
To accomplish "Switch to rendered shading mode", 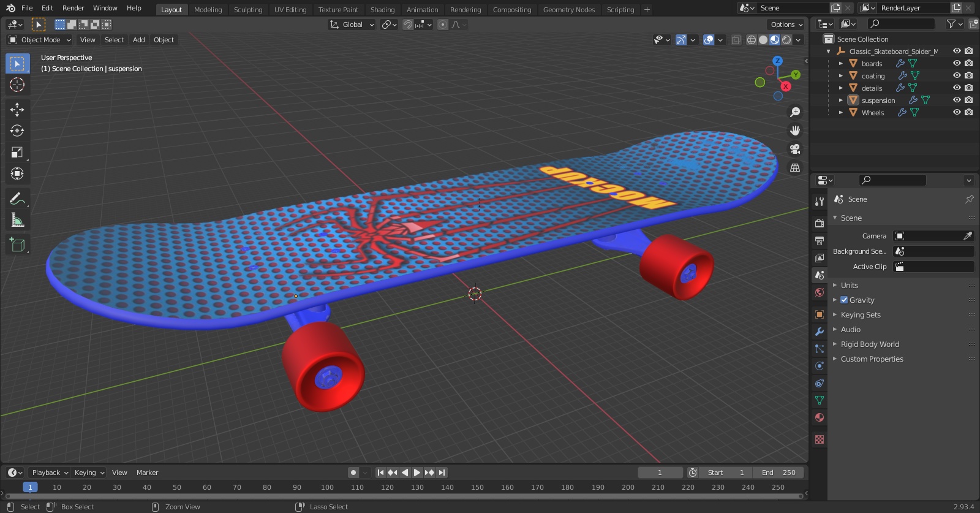I will click(x=786, y=40).
